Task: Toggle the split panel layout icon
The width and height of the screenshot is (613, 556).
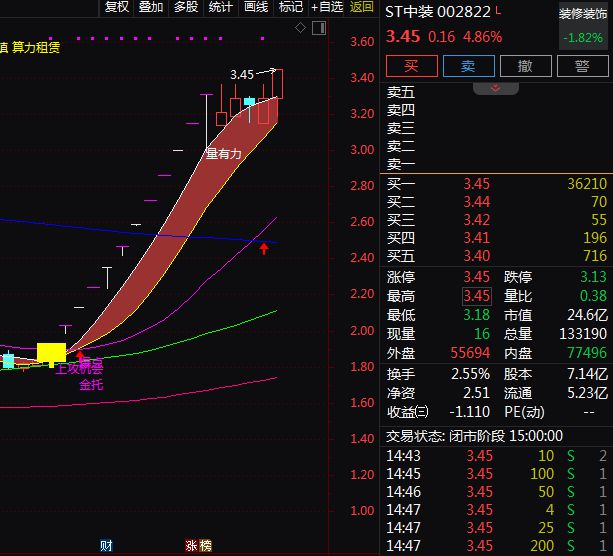Action: [x=319, y=28]
